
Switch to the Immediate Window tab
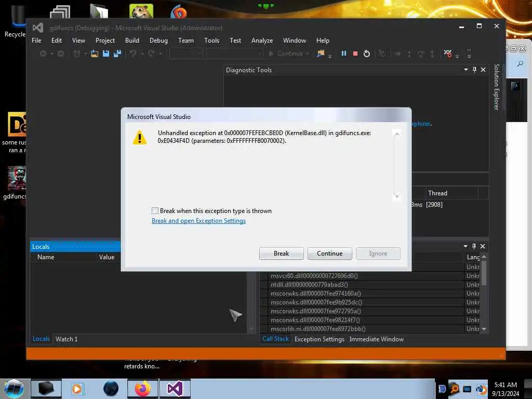pos(376,339)
